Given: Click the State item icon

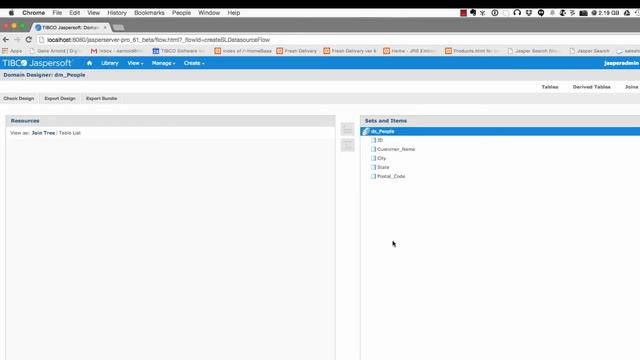Looking at the screenshot, I should tap(373, 167).
